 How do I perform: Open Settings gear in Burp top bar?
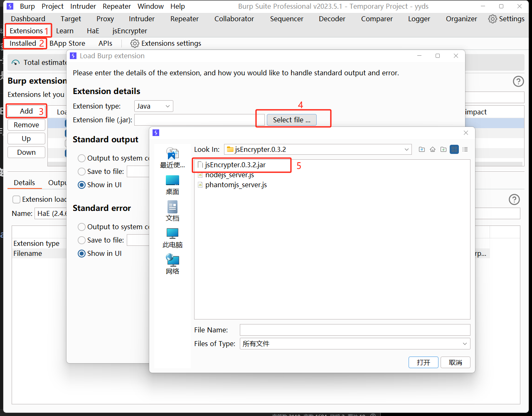click(x=506, y=19)
